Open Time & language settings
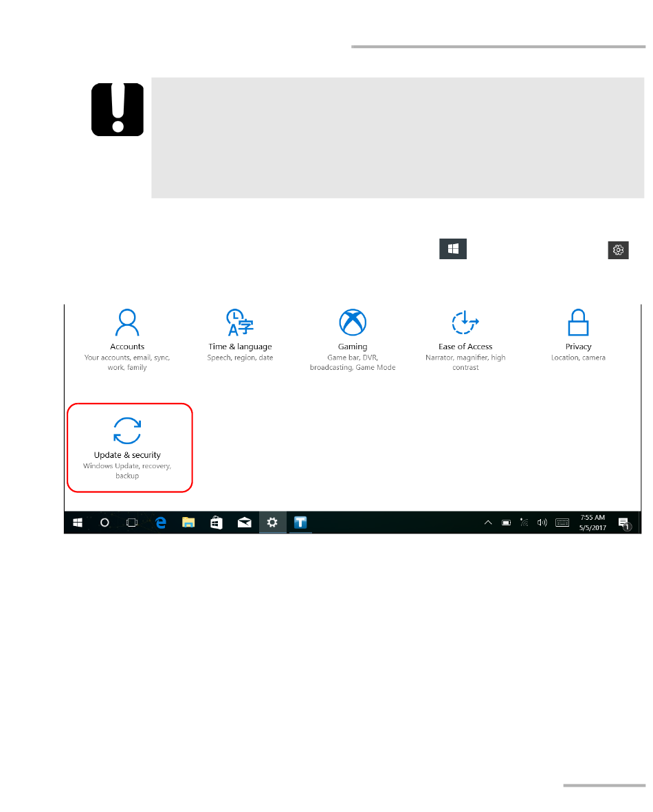The image size is (653, 812). [x=240, y=335]
